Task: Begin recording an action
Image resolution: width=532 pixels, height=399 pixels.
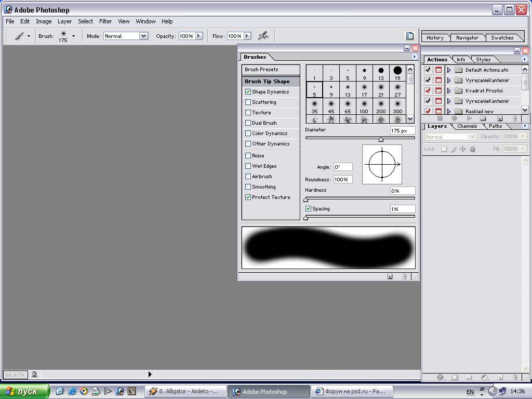Action: pyautogui.click(x=454, y=118)
